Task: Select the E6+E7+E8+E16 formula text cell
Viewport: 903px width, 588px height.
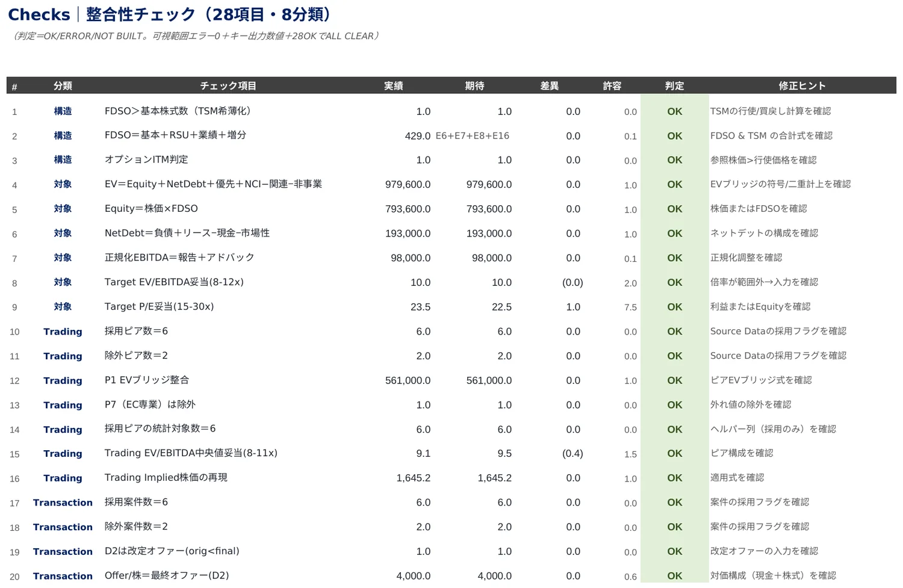Action: pyautogui.click(x=473, y=136)
